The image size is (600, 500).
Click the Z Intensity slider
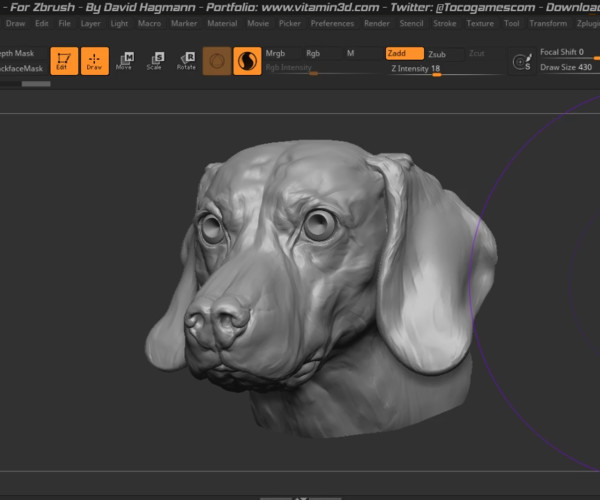point(446,69)
